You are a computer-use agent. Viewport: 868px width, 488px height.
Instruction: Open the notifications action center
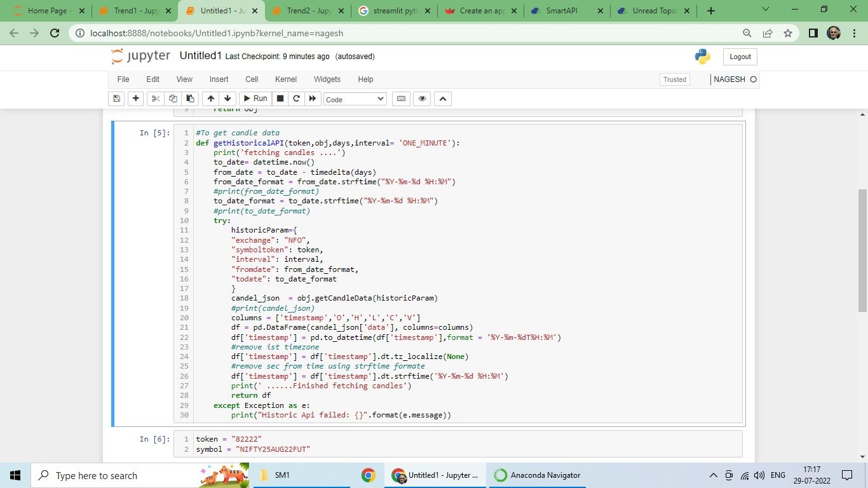point(847,475)
